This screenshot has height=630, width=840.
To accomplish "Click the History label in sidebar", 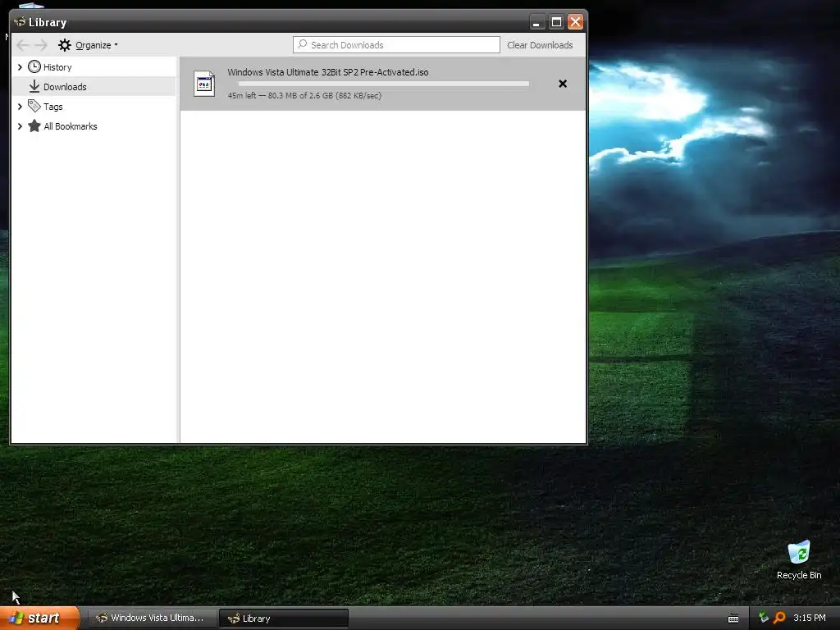I will 57,67.
